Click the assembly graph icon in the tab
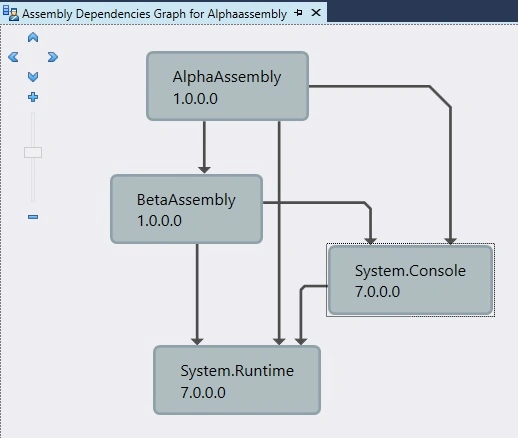Screen dimensions: 518x438 tap(10, 13)
